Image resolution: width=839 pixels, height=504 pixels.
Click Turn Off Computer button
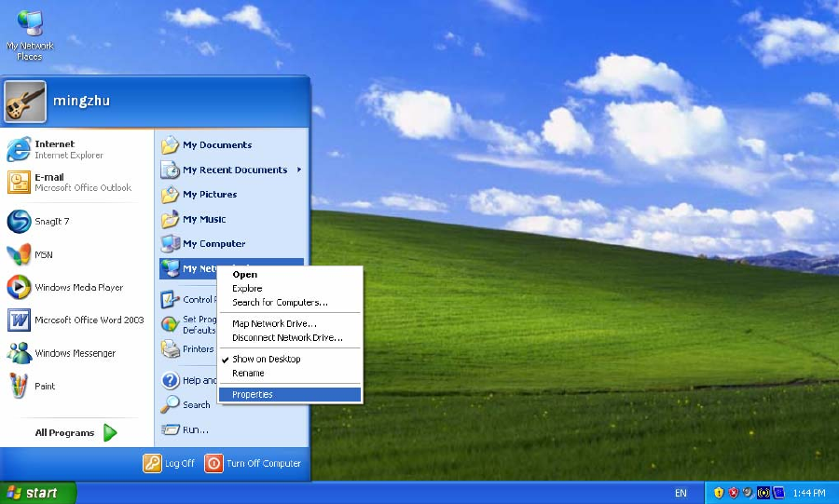(253, 463)
